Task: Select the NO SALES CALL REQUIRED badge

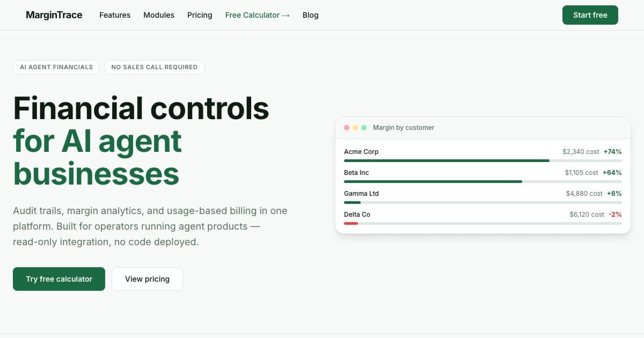Action: tap(155, 67)
